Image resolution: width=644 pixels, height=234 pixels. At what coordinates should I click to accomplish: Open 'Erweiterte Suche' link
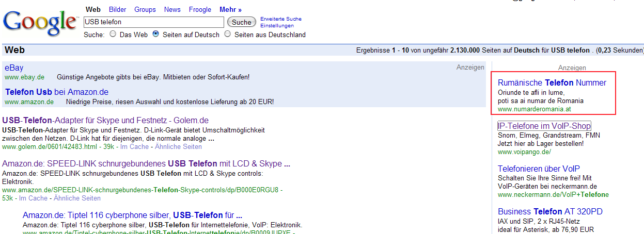281,19
